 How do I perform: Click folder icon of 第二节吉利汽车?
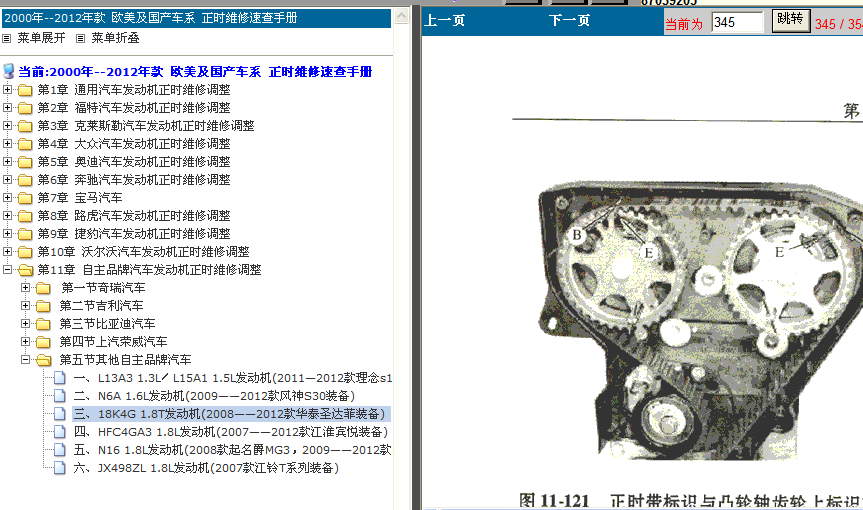43,306
